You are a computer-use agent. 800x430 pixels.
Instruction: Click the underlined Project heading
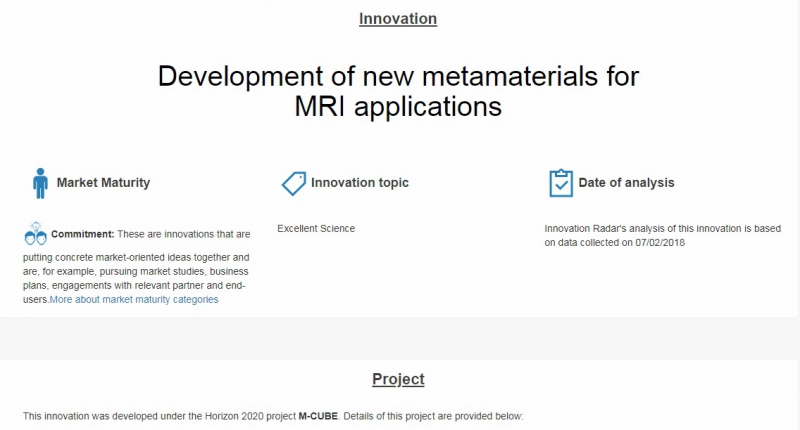[x=398, y=379]
